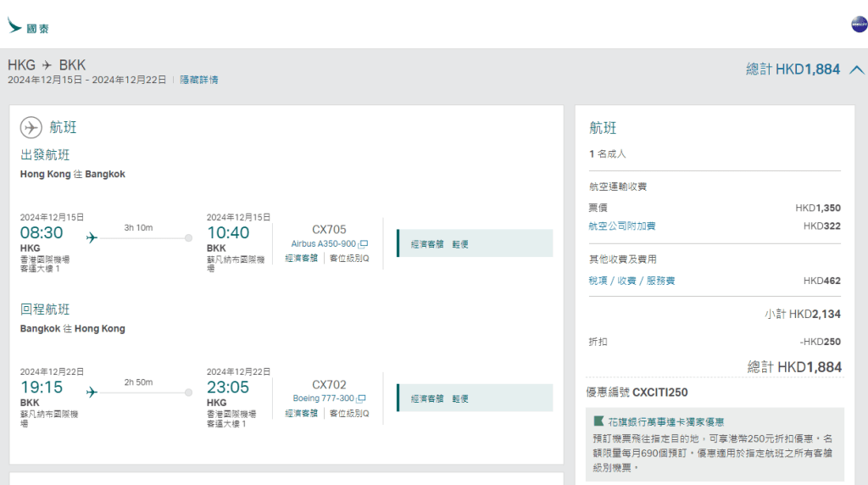Screen dimensions: 868x485
Task: Click the plane icon after 19:15 departure
Action: tap(92, 392)
